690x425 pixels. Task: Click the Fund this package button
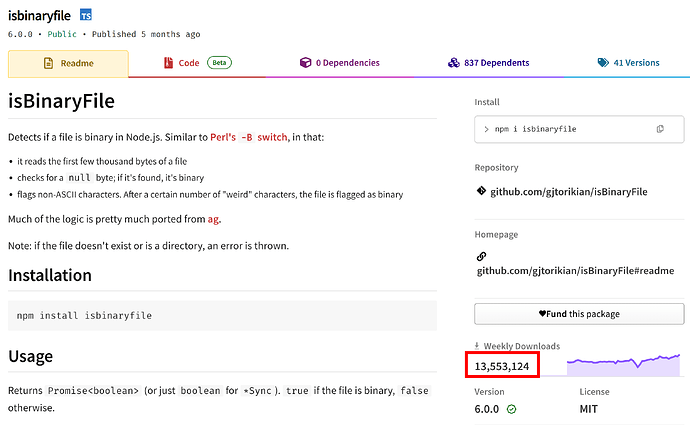(x=579, y=314)
